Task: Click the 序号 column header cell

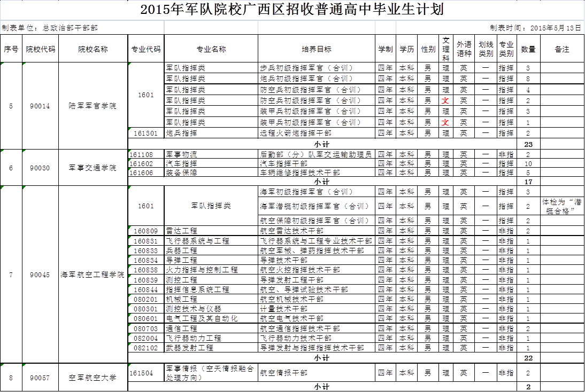Action: 11,49
